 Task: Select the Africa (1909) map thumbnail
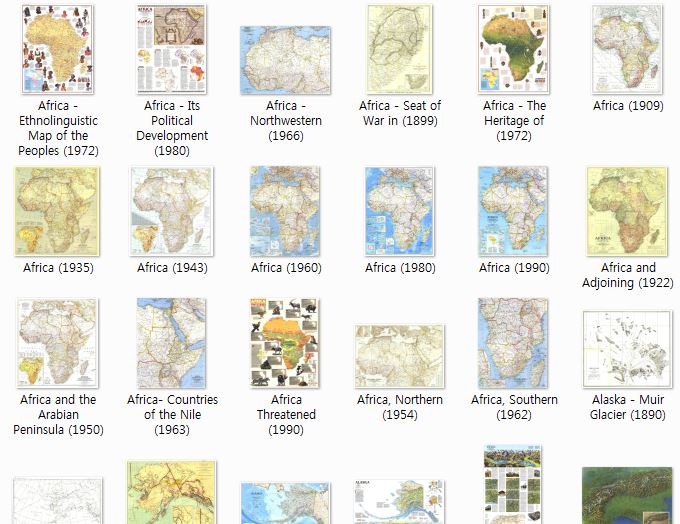(x=627, y=49)
